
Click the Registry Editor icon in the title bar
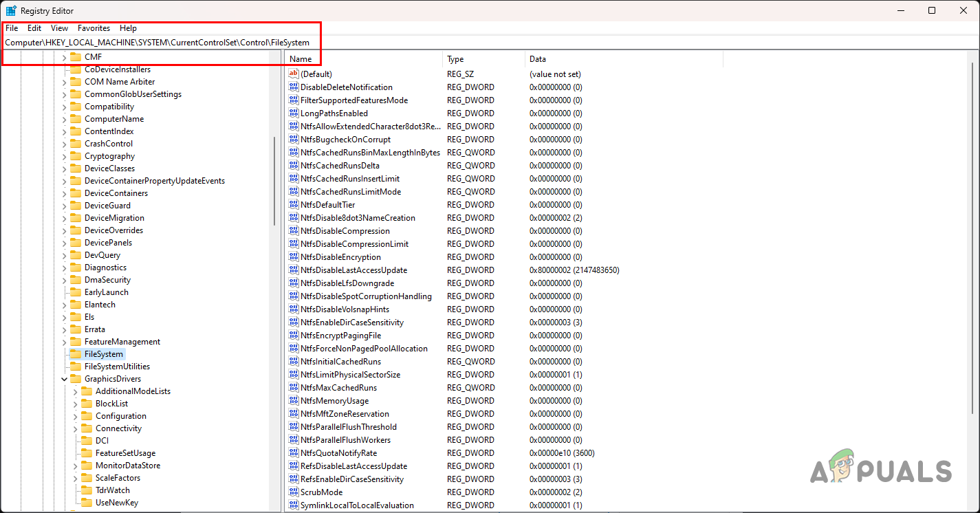12,10
